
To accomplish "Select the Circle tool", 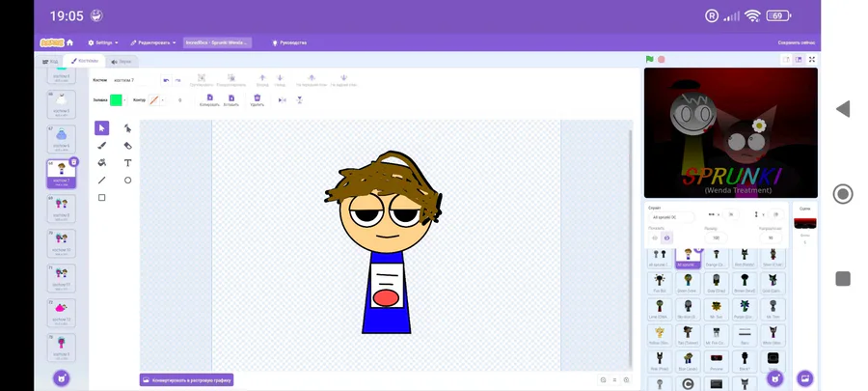I will 127,180.
